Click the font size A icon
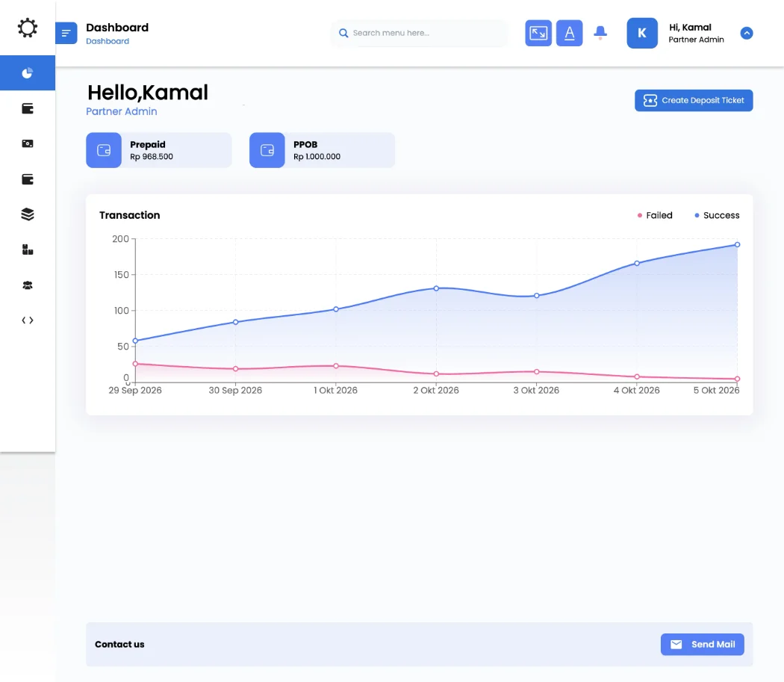Screen dimensions: 784x682 coord(570,33)
